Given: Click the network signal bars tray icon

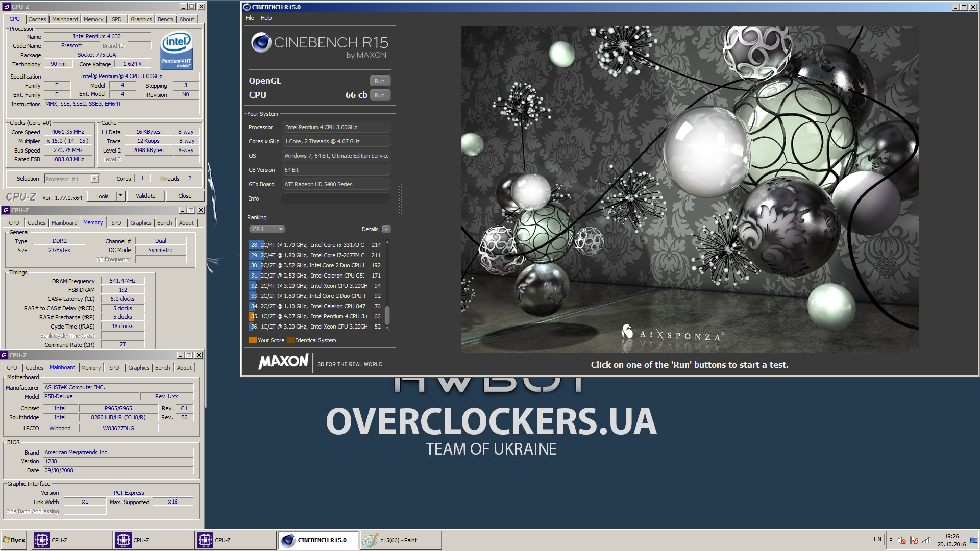Looking at the screenshot, I should coord(926,540).
